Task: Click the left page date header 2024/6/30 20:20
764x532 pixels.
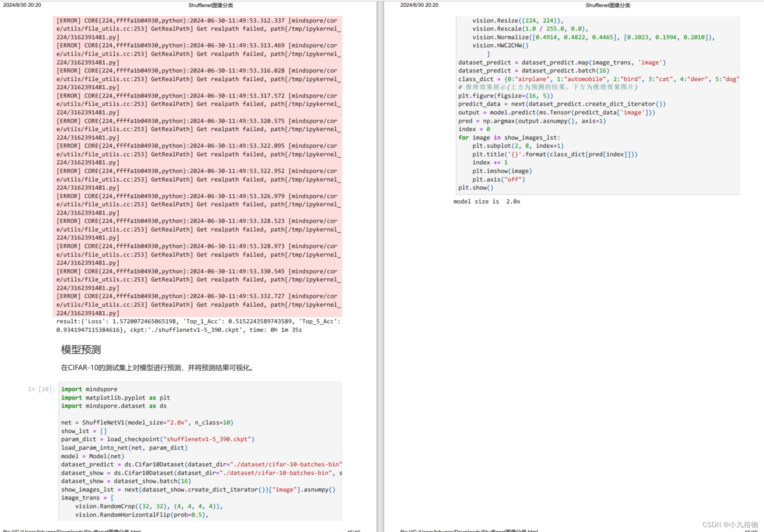Action: pos(22,5)
